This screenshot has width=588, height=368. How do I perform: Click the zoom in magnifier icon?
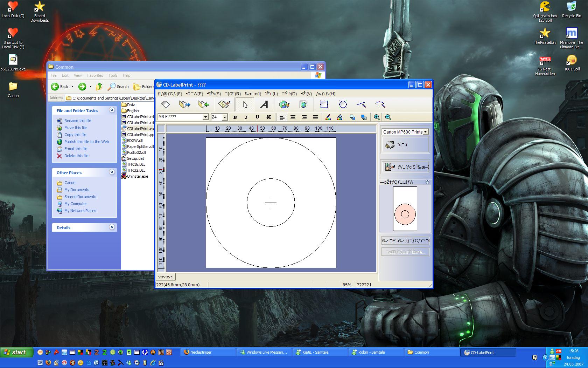coord(377,117)
